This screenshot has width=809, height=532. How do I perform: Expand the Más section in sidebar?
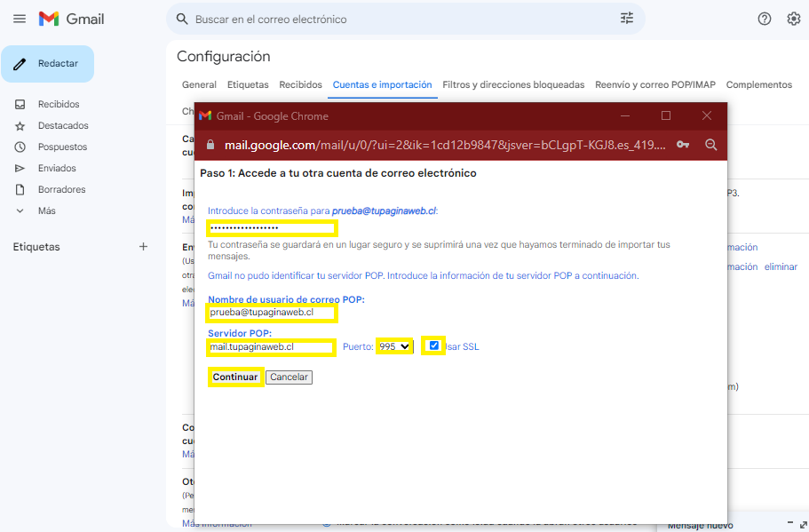[x=46, y=210]
